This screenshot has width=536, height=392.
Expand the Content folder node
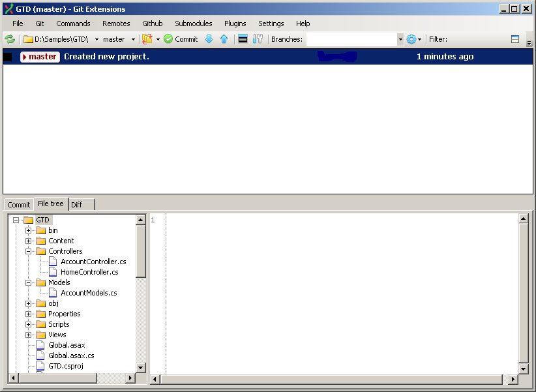click(x=29, y=241)
